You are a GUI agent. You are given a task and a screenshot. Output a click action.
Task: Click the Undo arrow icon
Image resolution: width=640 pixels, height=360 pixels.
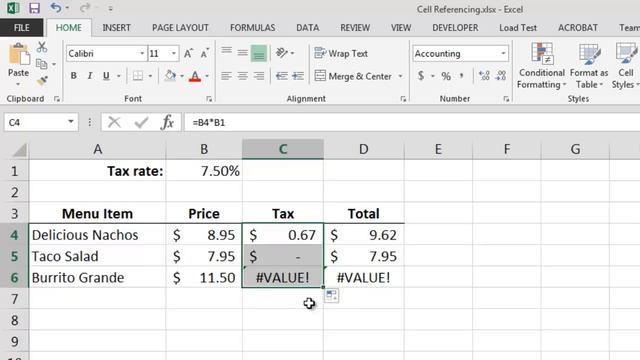(56, 8)
